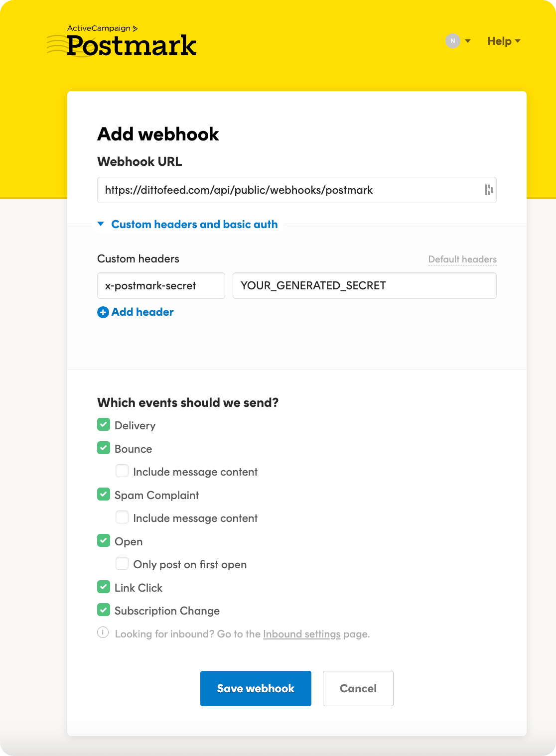Disable the Spam Complaint event
Screen dimensions: 556x756
(103, 494)
